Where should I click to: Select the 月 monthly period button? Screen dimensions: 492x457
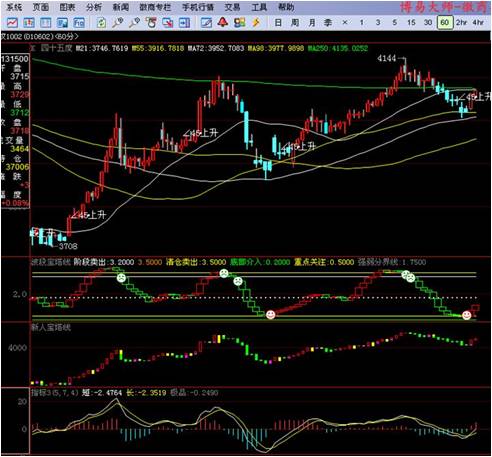(x=312, y=23)
